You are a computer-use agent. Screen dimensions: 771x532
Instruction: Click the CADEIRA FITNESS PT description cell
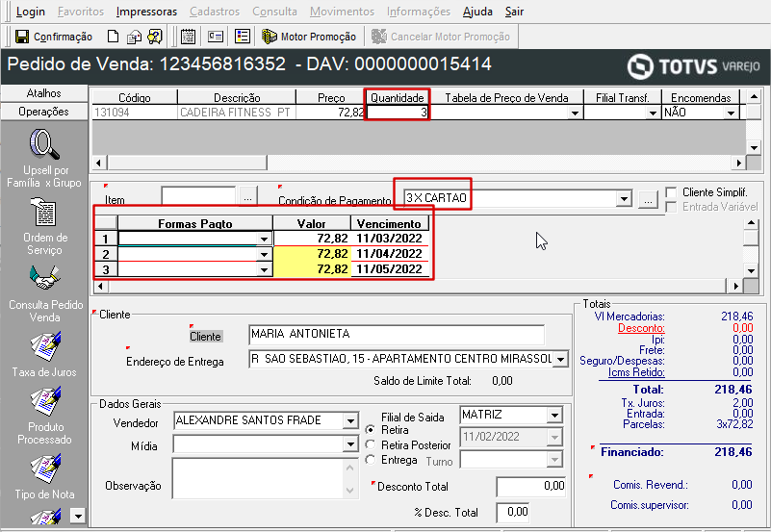(237, 113)
